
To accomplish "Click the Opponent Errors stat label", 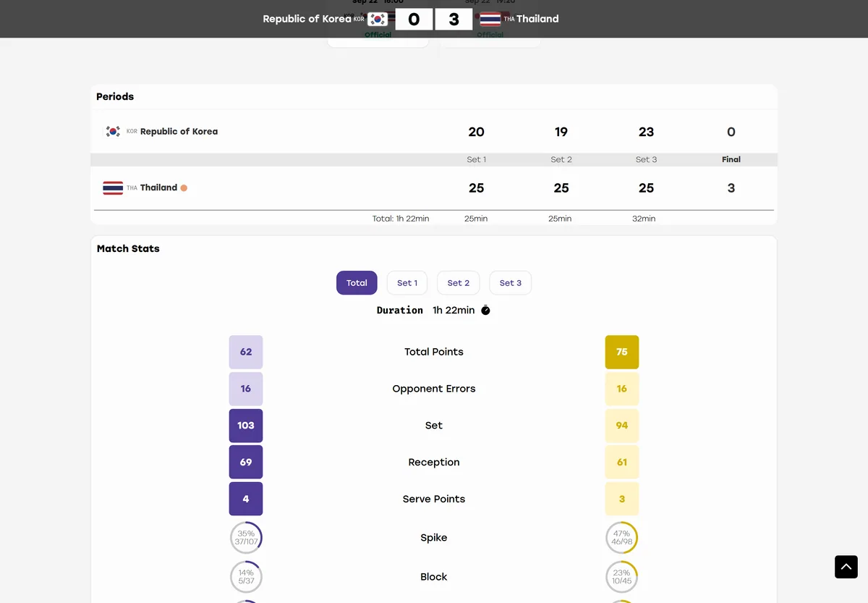I will (434, 389).
